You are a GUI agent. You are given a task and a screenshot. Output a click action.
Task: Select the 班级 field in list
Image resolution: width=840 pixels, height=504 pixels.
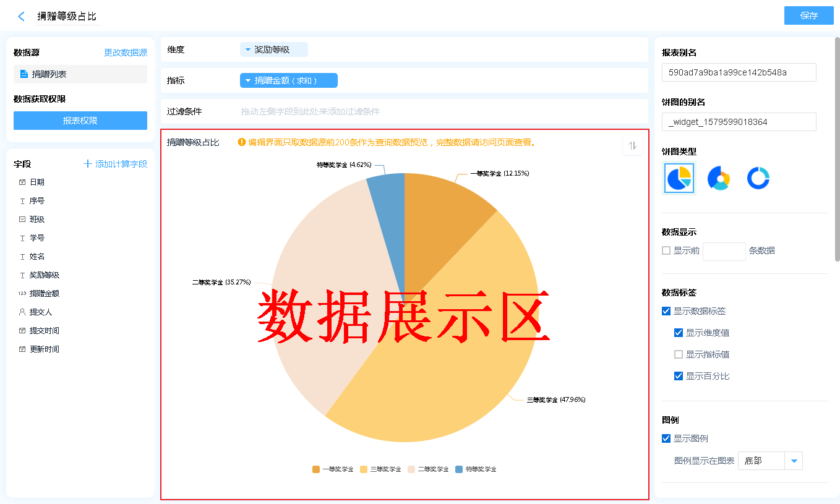[x=37, y=220]
